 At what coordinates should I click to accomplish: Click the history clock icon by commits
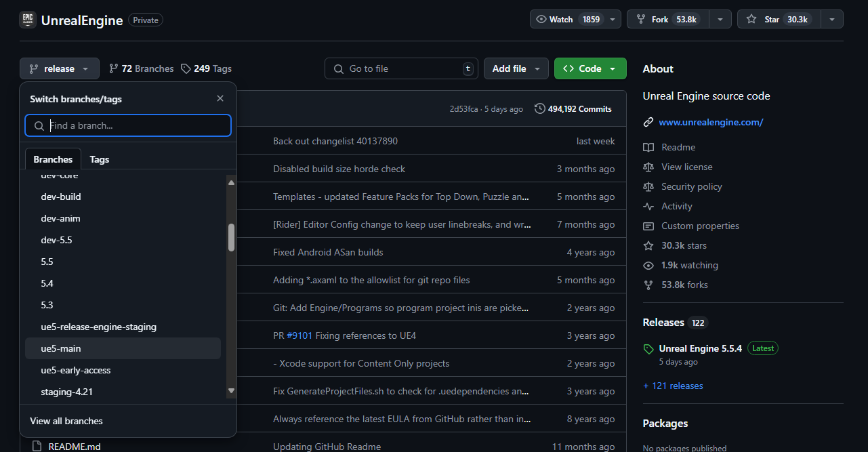pos(539,108)
